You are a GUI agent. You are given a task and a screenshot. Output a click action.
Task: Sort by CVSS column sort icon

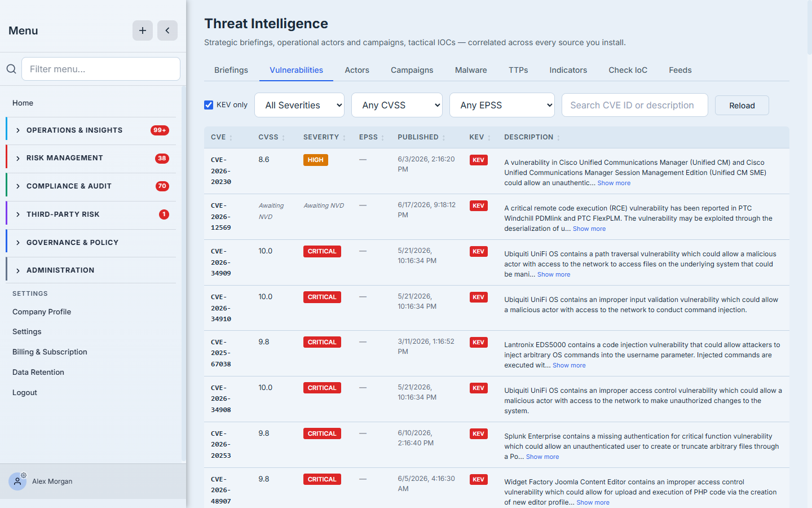tap(284, 138)
